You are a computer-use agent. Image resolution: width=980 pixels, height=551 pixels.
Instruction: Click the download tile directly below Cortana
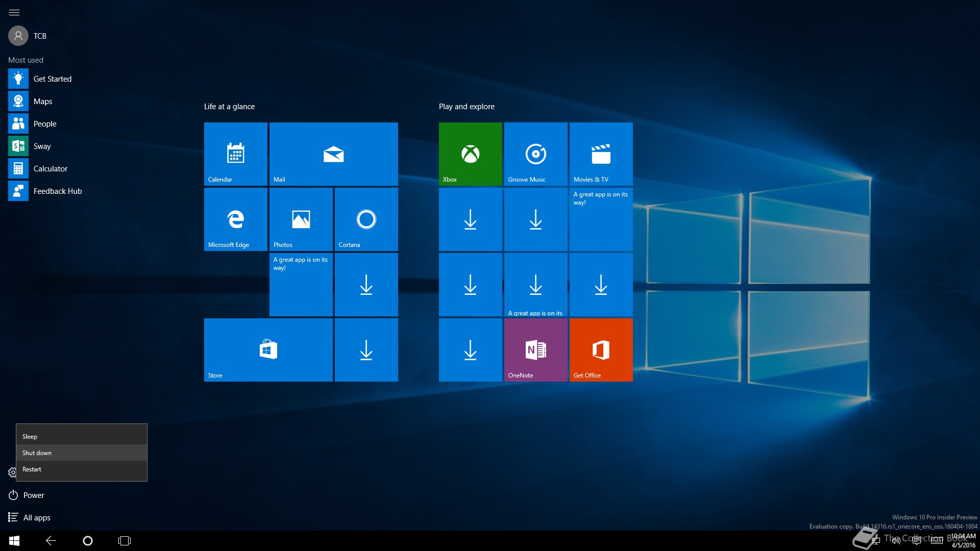pyautogui.click(x=366, y=285)
